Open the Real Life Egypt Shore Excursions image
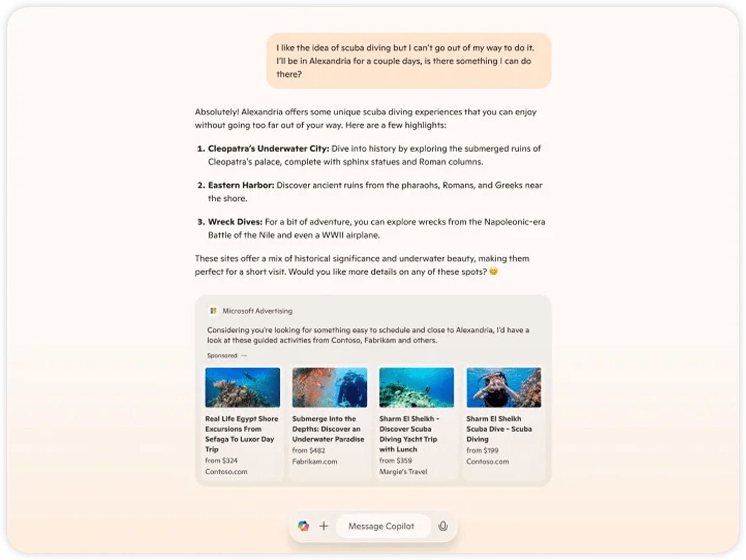Screen dimensions: 746x560 [x=243, y=387]
